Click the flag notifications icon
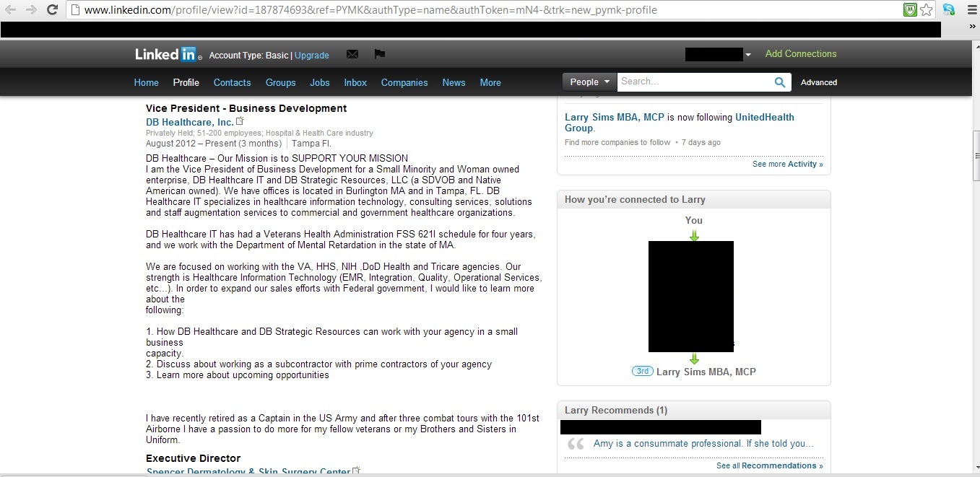Viewport: 980px width, 477px height. click(379, 54)
